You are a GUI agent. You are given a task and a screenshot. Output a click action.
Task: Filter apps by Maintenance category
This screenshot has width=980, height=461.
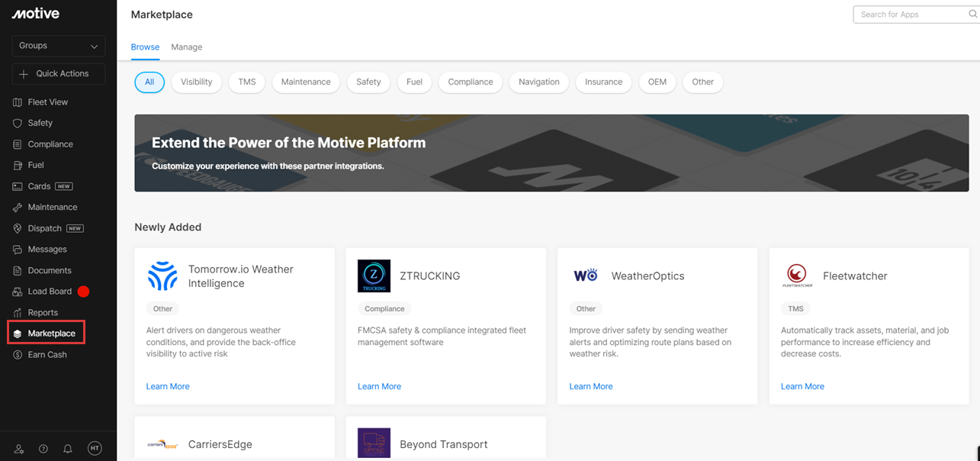tap(306, 82)
